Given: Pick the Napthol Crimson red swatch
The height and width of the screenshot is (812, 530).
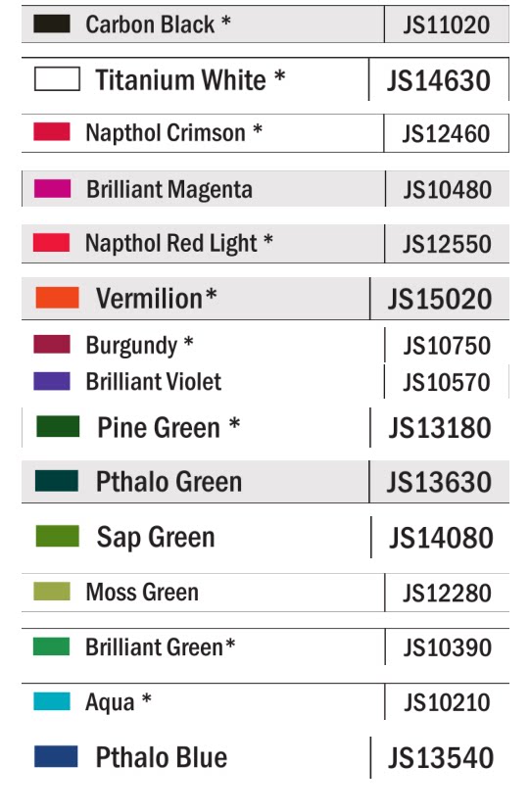Looking at the screenshot, I should point(52,131).
